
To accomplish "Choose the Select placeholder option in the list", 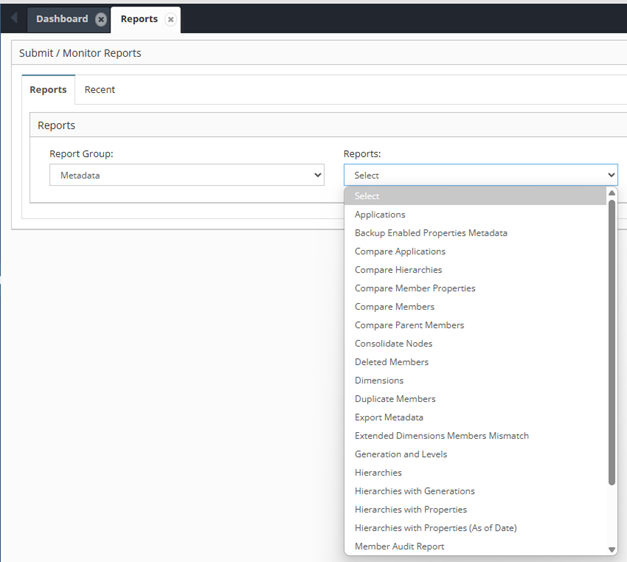I will tap(475, 196).
